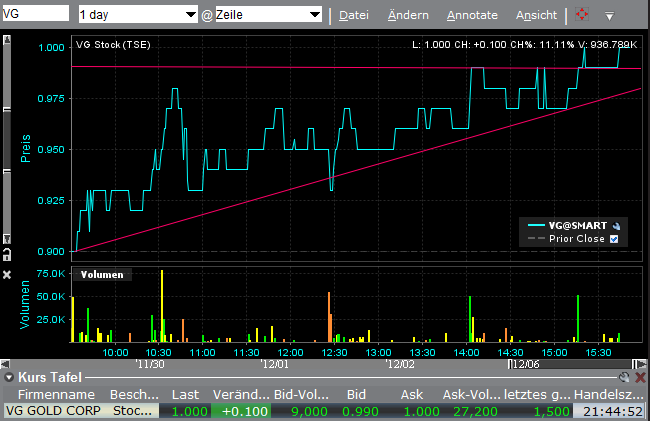650x421 pixels.
Task: Open the Datei menu
Action: (x=354, y=15)
